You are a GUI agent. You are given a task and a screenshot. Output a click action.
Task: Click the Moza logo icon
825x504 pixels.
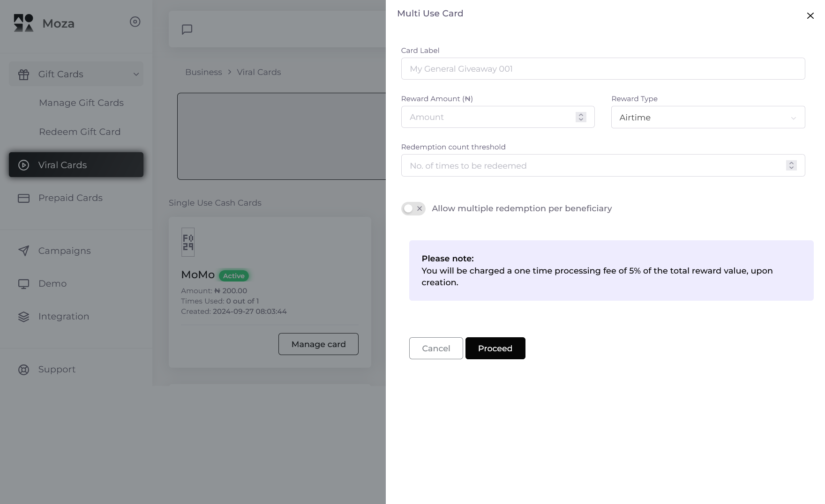pyautogui.click(x=23, y=23)
